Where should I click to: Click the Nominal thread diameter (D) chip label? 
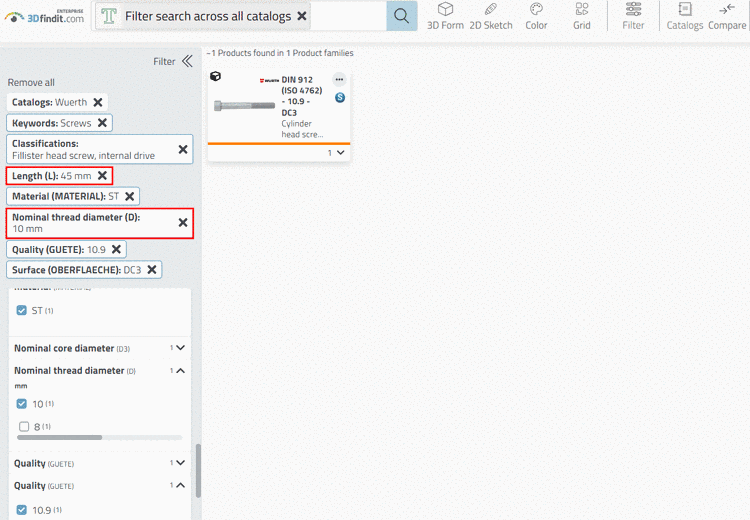pyautogui.click(x=76, y=223)
